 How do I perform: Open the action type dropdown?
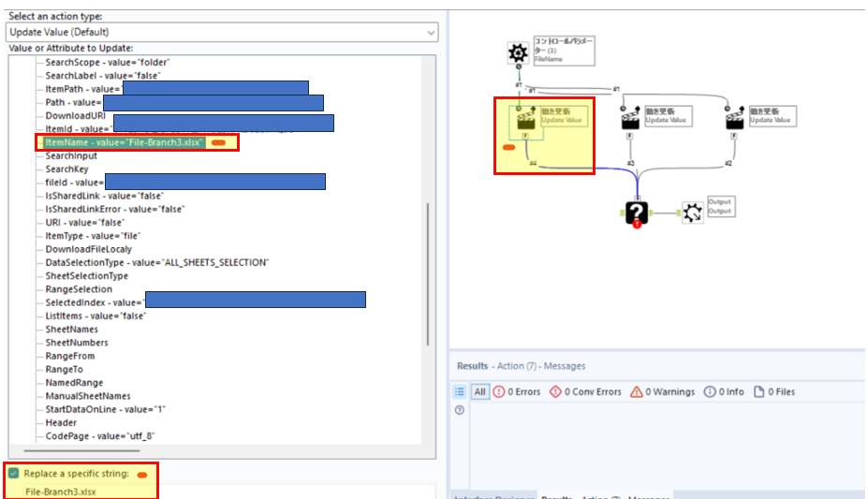pos(222,32)
